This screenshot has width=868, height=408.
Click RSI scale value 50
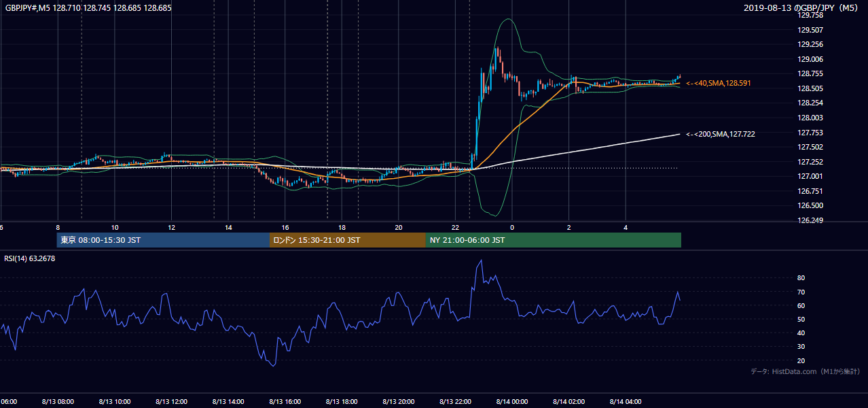coord(801,319)
